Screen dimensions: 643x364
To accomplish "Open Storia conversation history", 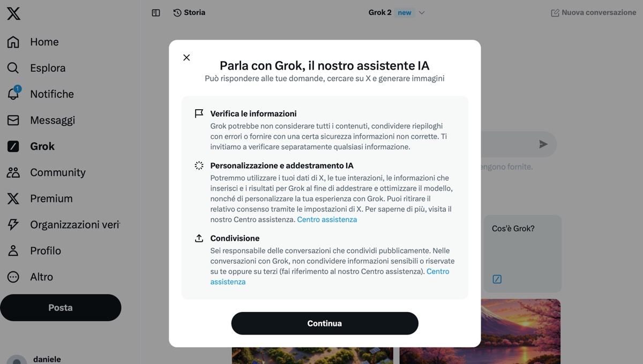I will click(189, 12).
